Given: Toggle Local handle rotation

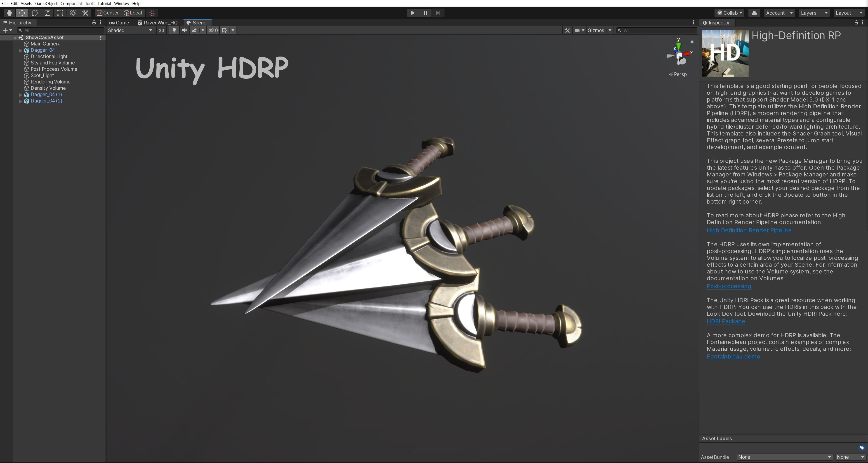Looking at the screenshot, I should coord(133,13).
